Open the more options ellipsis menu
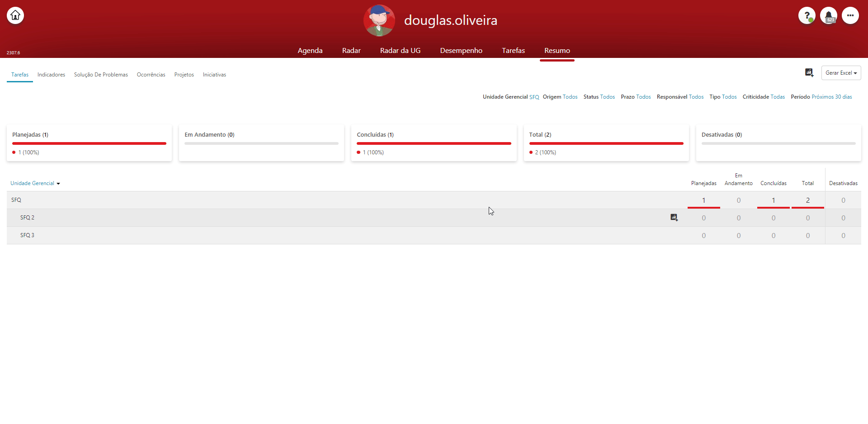 click(x=850, y=15)
